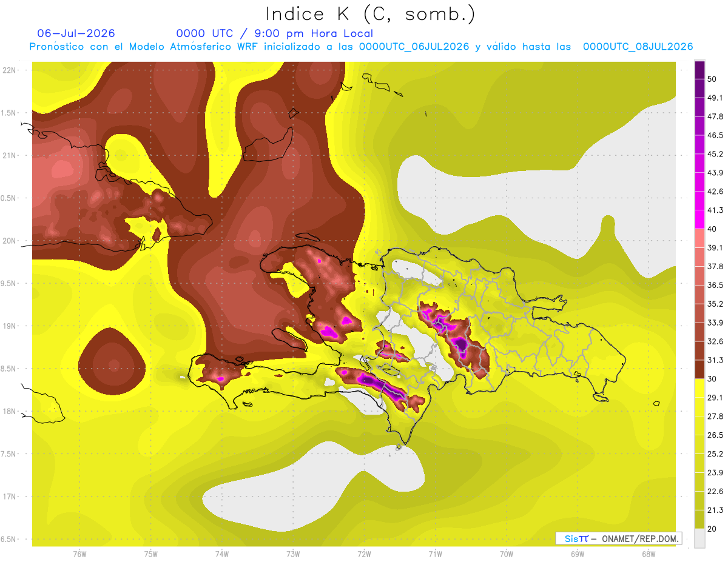
Task: Click the colorbar value '45.2'
Action: point(715,154)
